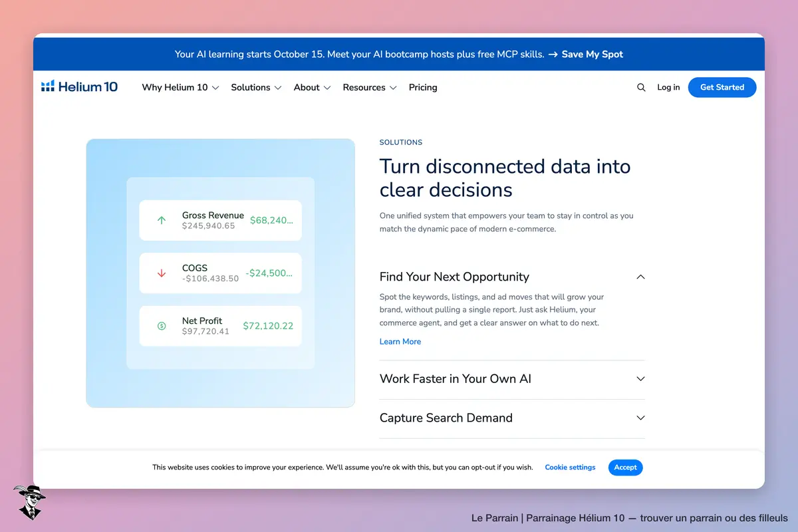Click the -$106,438.50 COGS amount
This screenshot has width=798, height=532.
(210, 279)
